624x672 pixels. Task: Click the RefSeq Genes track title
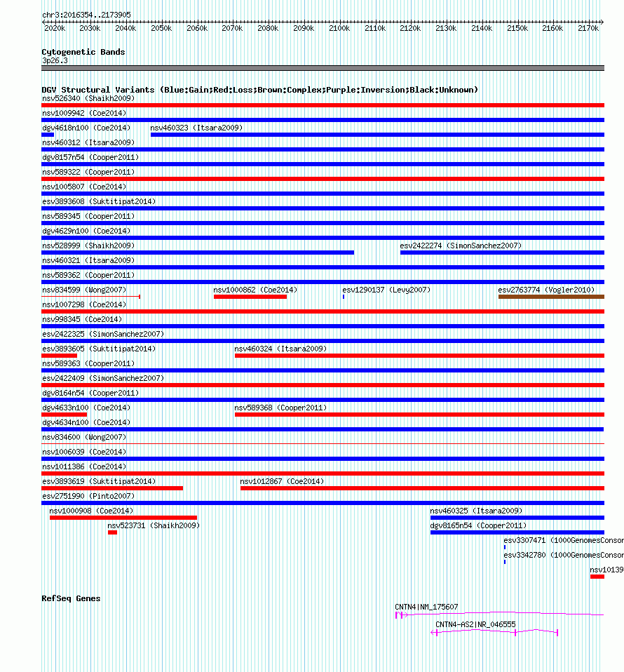click(x=71, y=598)
